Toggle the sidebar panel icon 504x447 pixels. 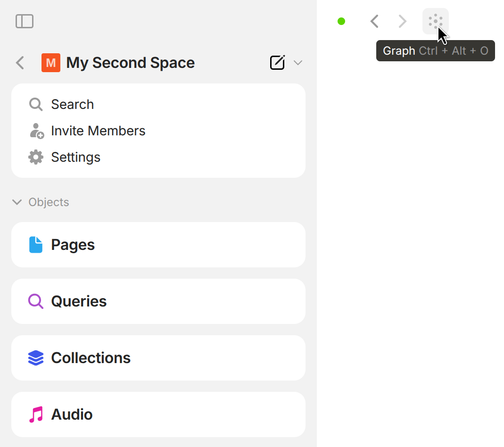coord(25,21)
